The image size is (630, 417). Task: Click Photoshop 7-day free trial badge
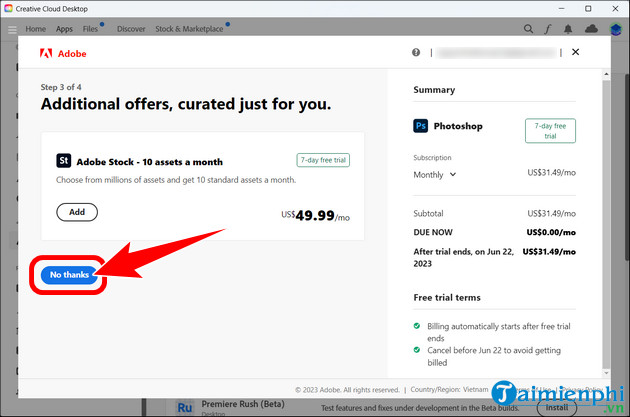click(x=550, y=131)
